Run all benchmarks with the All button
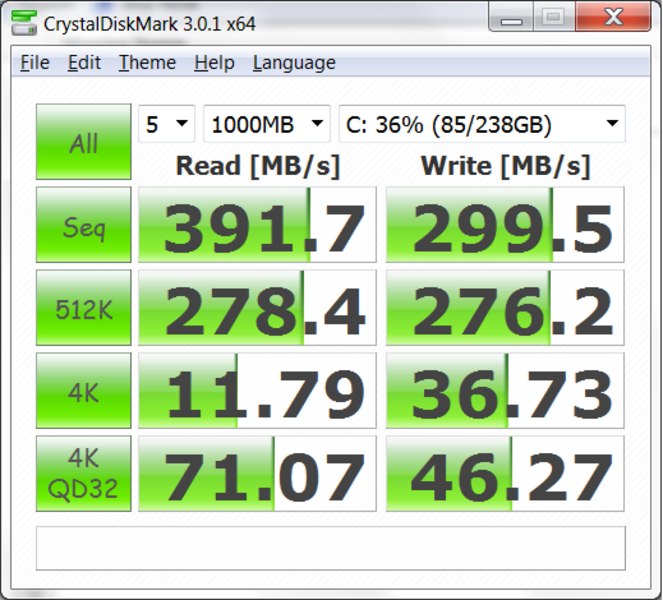Viewport: 663px width, 600px height. [84, 142]
